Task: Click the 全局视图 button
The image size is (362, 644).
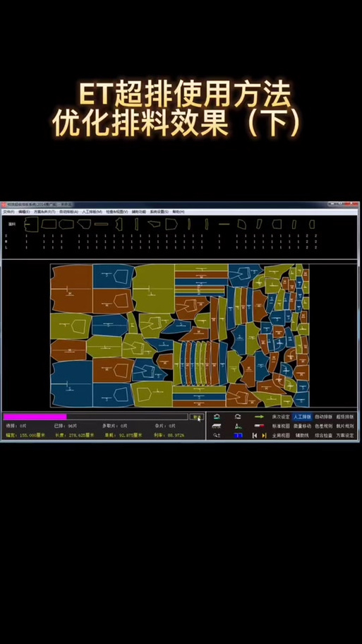Action: [281, 436]
